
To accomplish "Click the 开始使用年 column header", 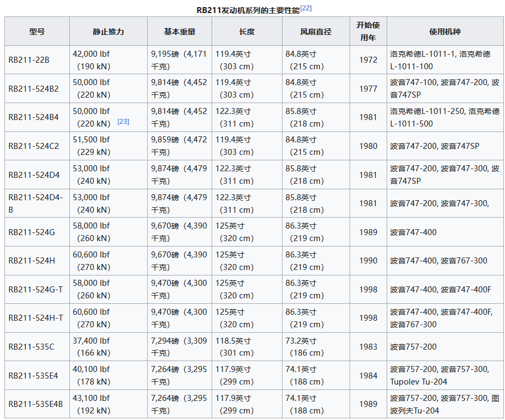I will (x=368, y=31).
